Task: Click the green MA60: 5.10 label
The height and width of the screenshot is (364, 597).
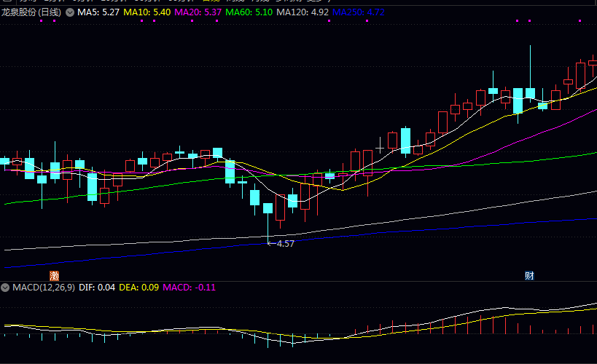Action: pyautogui.click(x=249, y=12)
